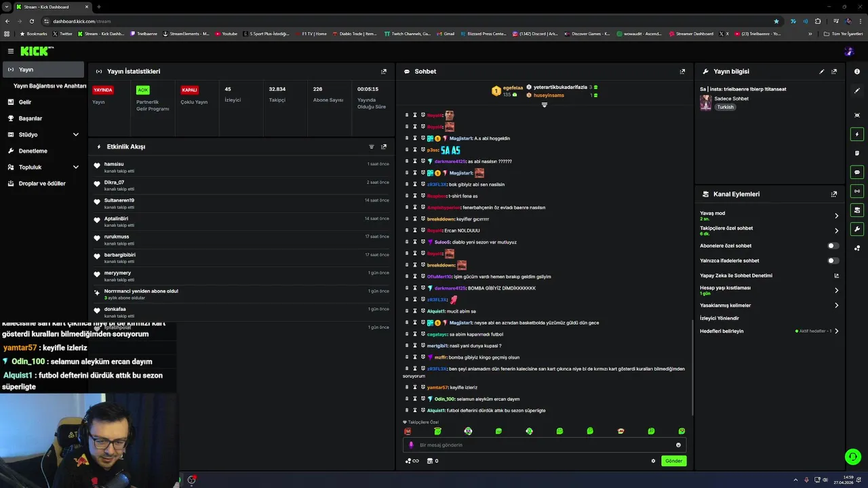Screen dimensions: 868x488
Task: Pop out the Kanal Eylemleri panel
Action: tap(834, 194)
